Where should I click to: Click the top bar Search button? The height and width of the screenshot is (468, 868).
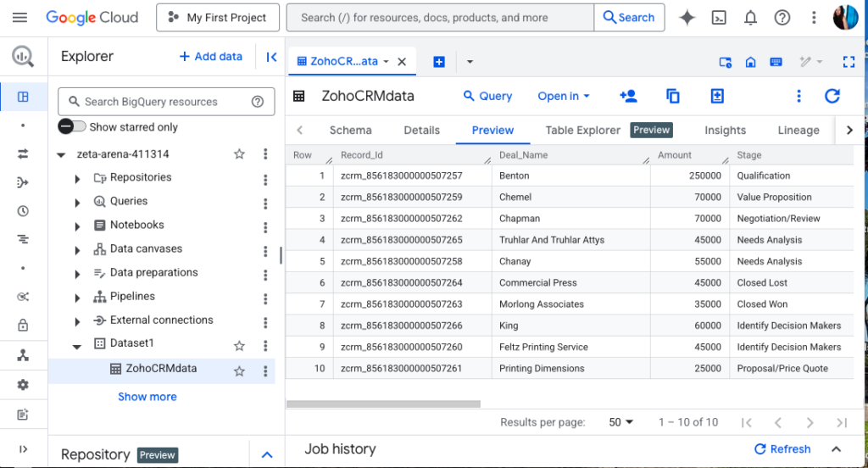click(629, 18)
